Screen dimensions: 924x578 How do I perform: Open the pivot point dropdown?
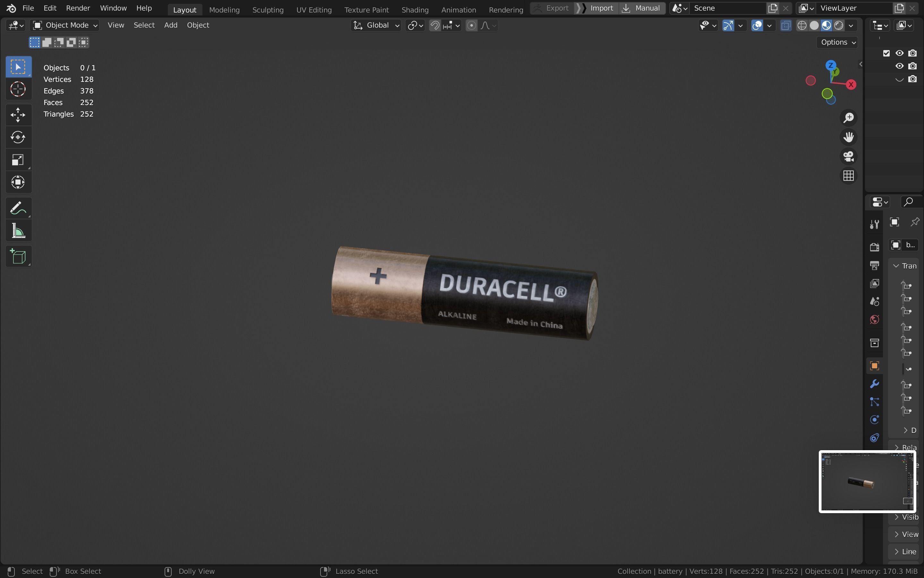tap(415, 25)
